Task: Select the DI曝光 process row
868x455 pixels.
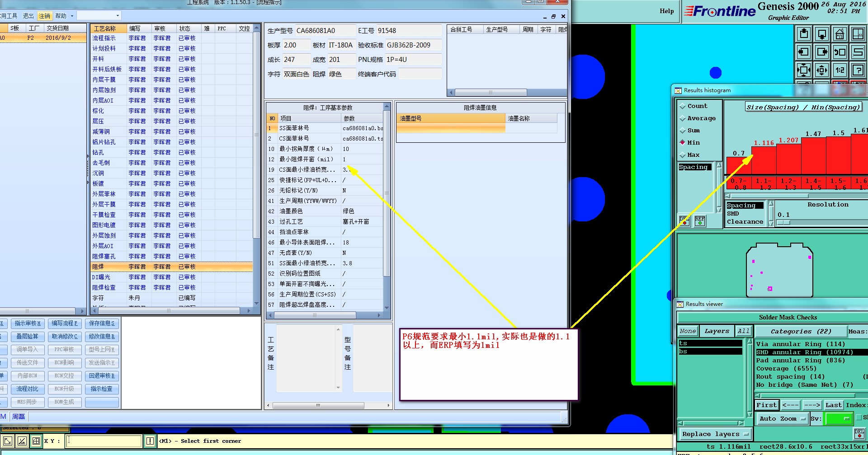Action: tap(171, 277)
